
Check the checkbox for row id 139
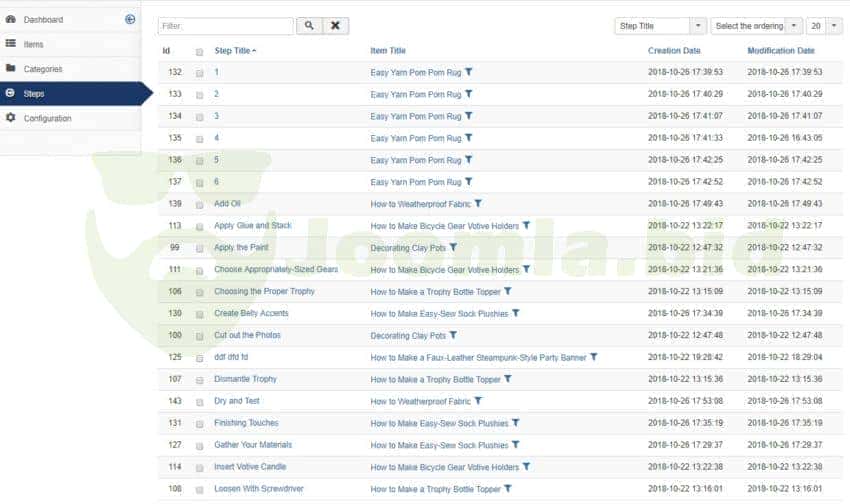pyautogui.click(x=200, y=204)
